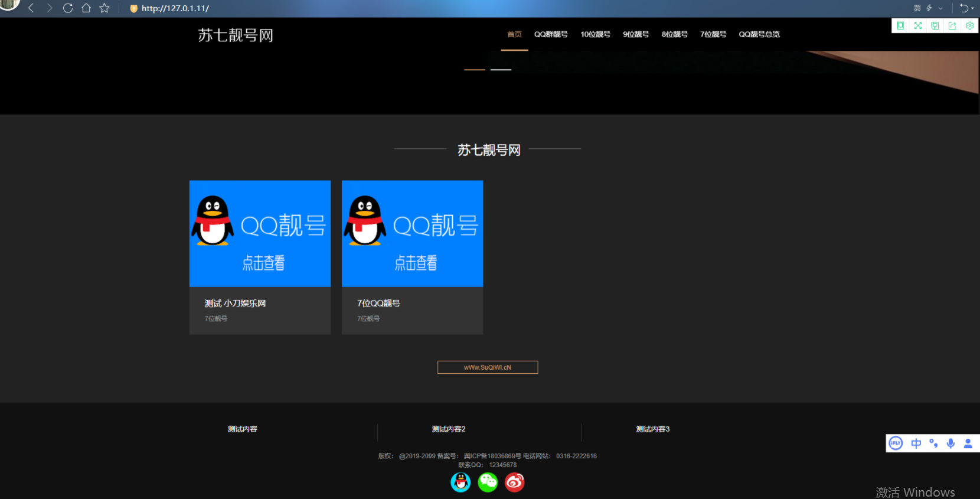Click the home icon in browser toolbar
Screen dimensions: 980x499
click(x=86, y=8)
